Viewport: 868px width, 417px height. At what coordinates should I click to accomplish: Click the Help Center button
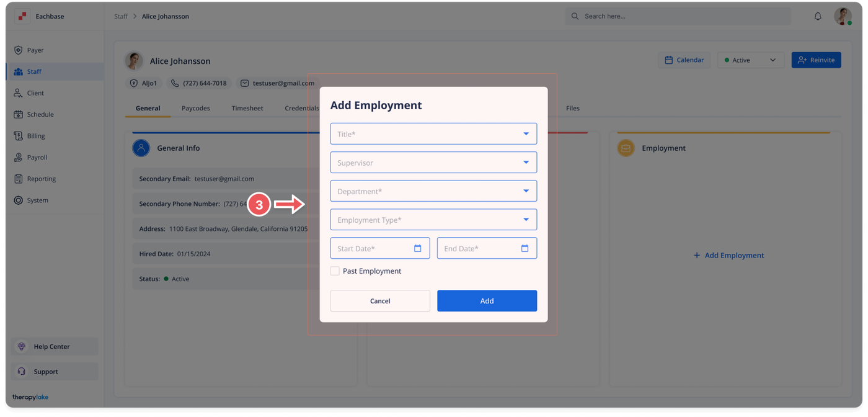click(x=55, y=346)
